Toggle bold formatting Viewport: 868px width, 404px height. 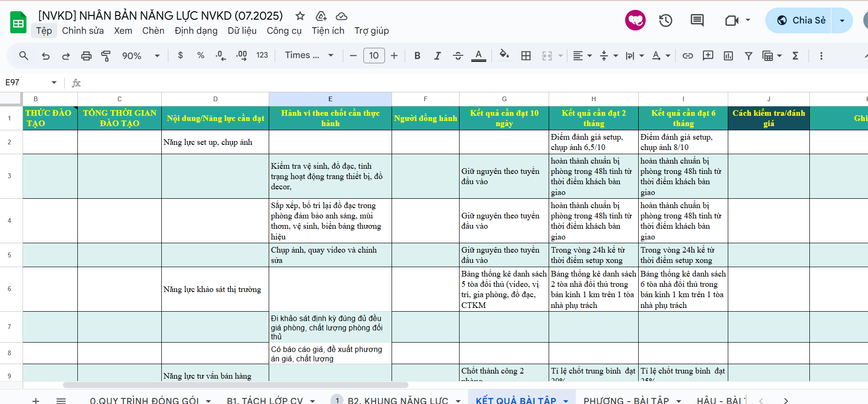pyautogui.click(x=417, y=56)
